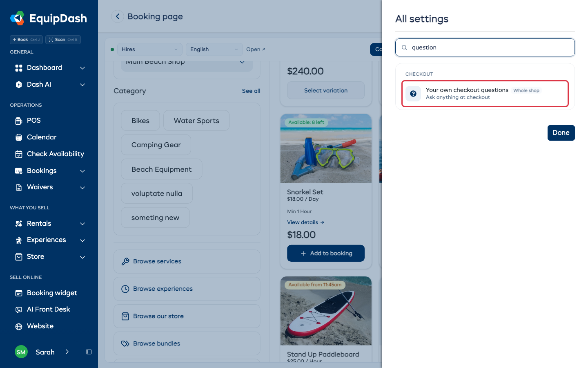Click the Check Availability calendar icon
Image resolution: width=588 pixels, height=368 pixels.
coord(19,154)
